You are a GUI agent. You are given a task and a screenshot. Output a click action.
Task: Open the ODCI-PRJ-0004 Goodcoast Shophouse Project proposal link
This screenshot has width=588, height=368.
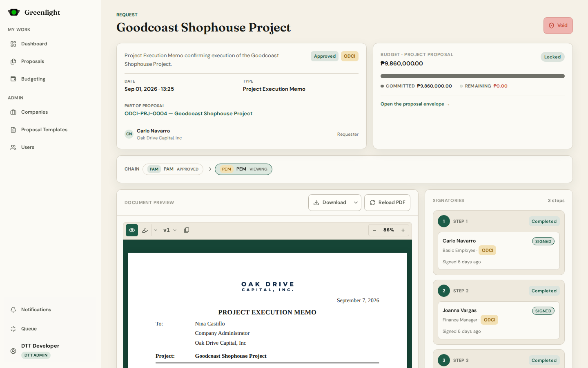tap(188, 114)
